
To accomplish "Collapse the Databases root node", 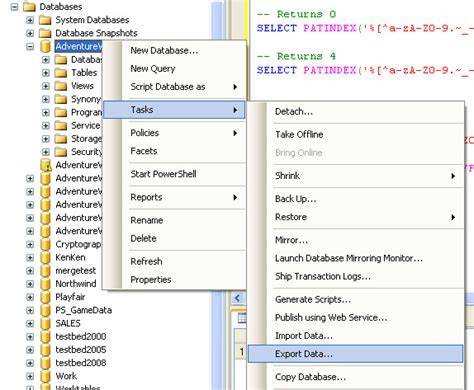I will click(14, 7).
